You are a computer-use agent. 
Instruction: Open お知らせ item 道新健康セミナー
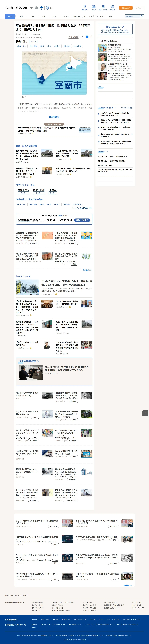[x=111, y=161]
